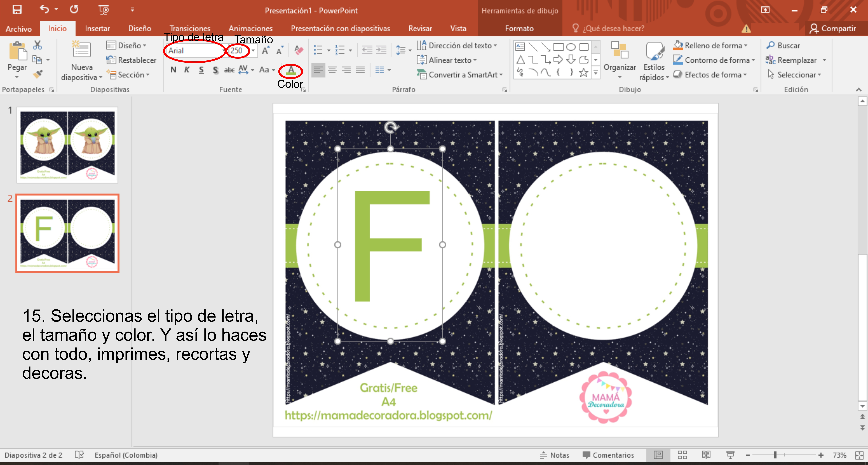Switch to the Slide Sorter view icon

[682, 455]
